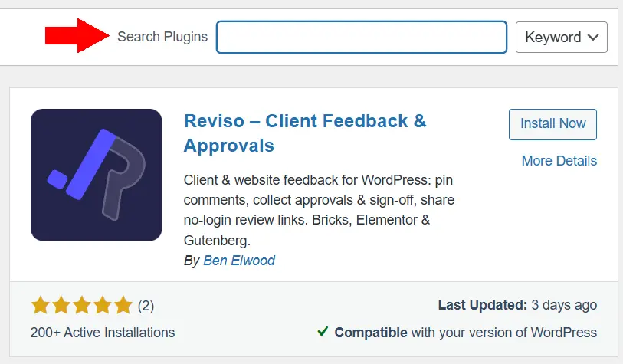
Task: Click the five-star rating icons
Action: click(82, 305)
